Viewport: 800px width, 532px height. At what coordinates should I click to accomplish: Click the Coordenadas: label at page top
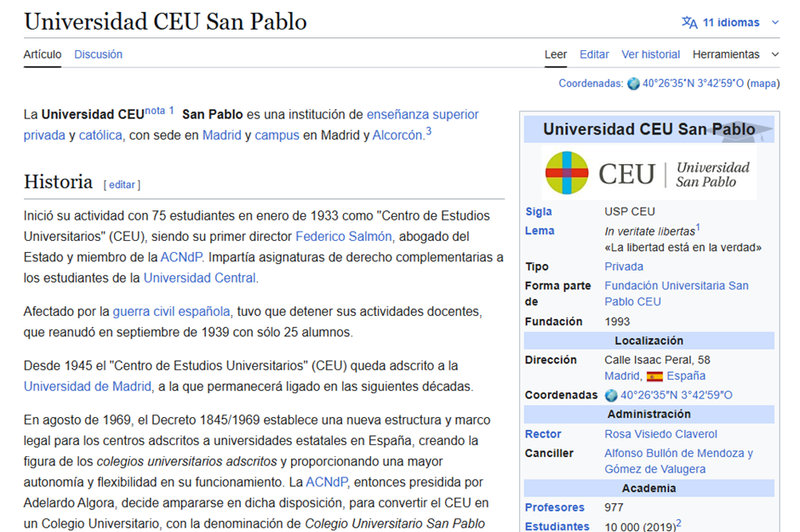coord(591,83)
